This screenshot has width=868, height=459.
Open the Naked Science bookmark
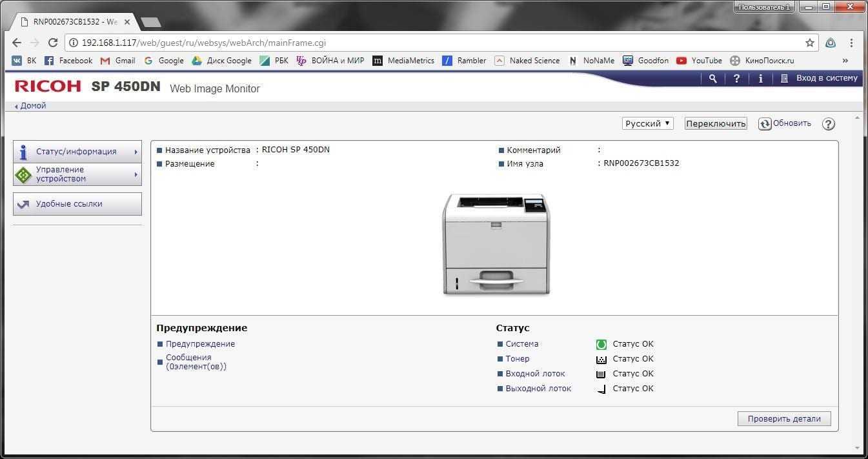pos(527,61)
